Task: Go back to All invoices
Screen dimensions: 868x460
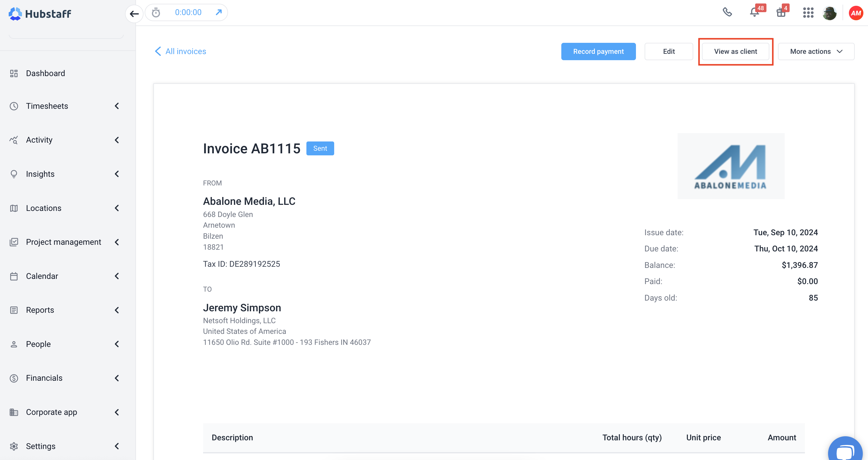Action: point(180,51)
